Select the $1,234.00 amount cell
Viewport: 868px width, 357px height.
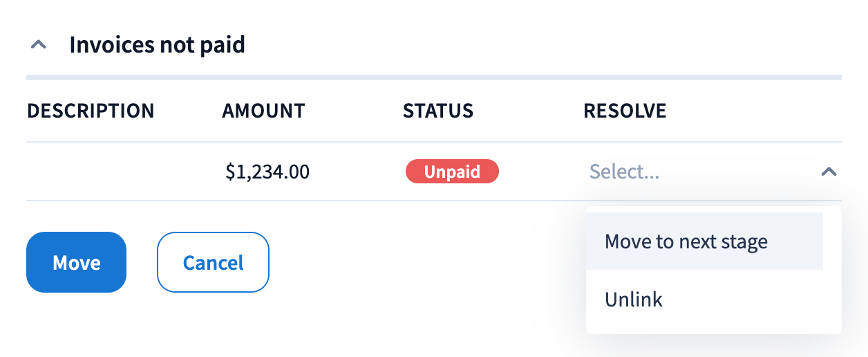pyautogui.click(x=267, y=172)
